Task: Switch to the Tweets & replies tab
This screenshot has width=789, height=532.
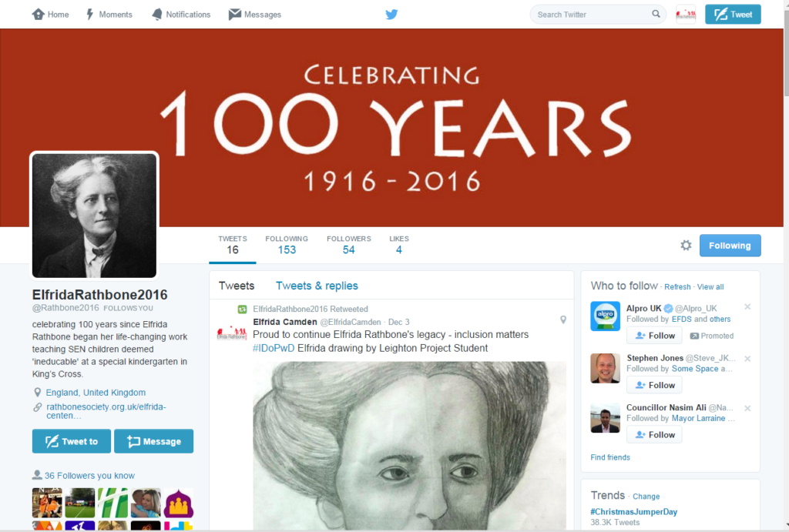Action: pyautogui.click(x=317, y=286)
